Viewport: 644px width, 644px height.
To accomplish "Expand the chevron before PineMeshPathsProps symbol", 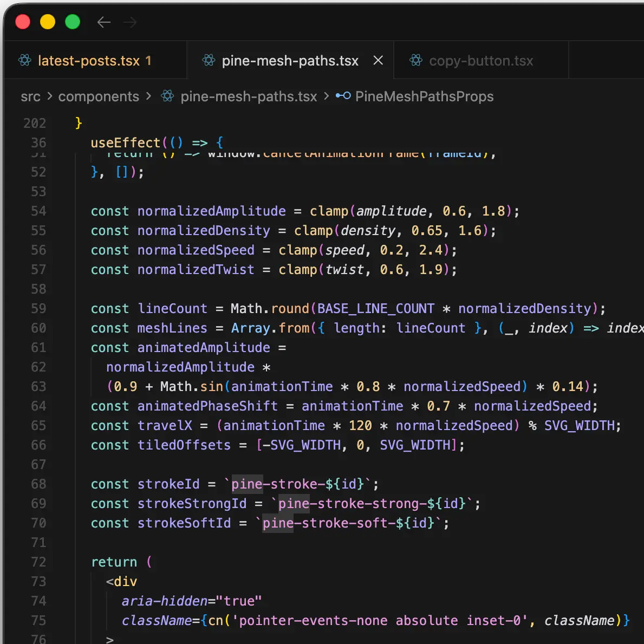I will (326, 96).
